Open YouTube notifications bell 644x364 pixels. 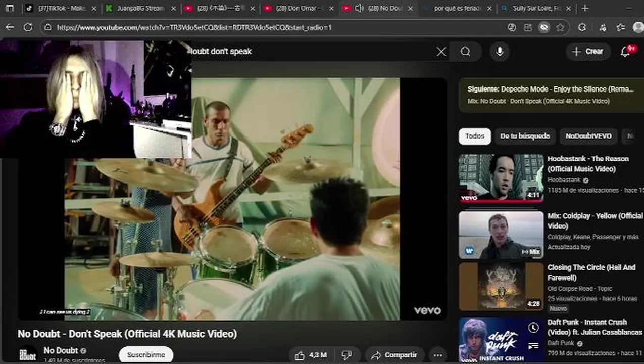pyautogui.click(x=626, y=51)
